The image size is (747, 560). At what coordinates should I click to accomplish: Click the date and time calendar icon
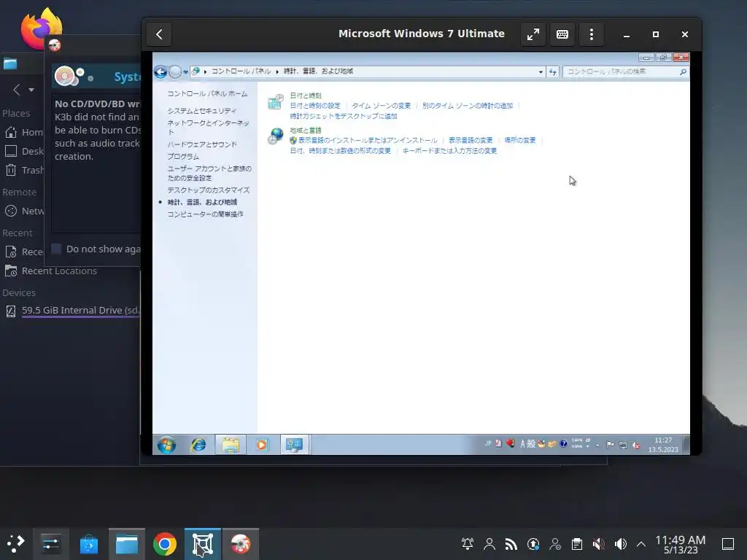275,101
